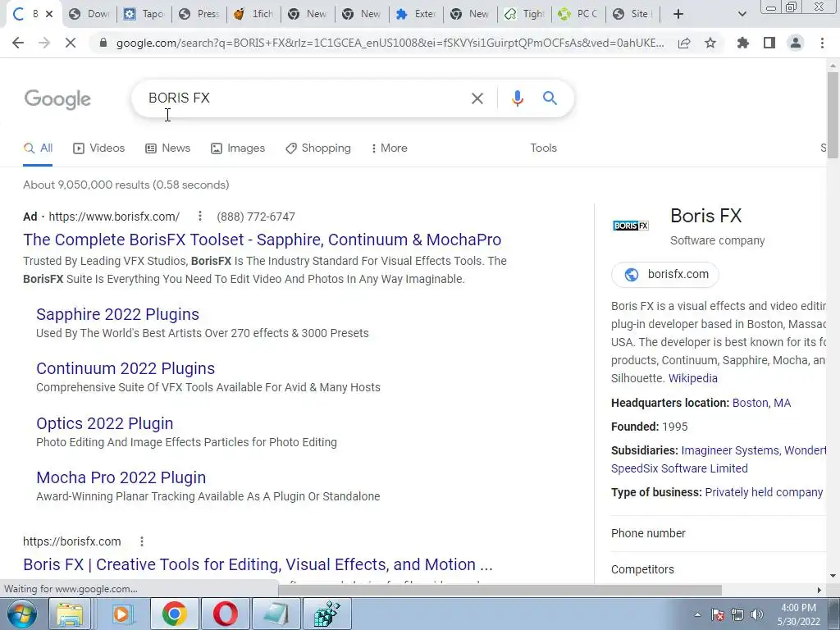Open Continuum 2022 Plugins link

pyautogui.click(x=126, y=368)
